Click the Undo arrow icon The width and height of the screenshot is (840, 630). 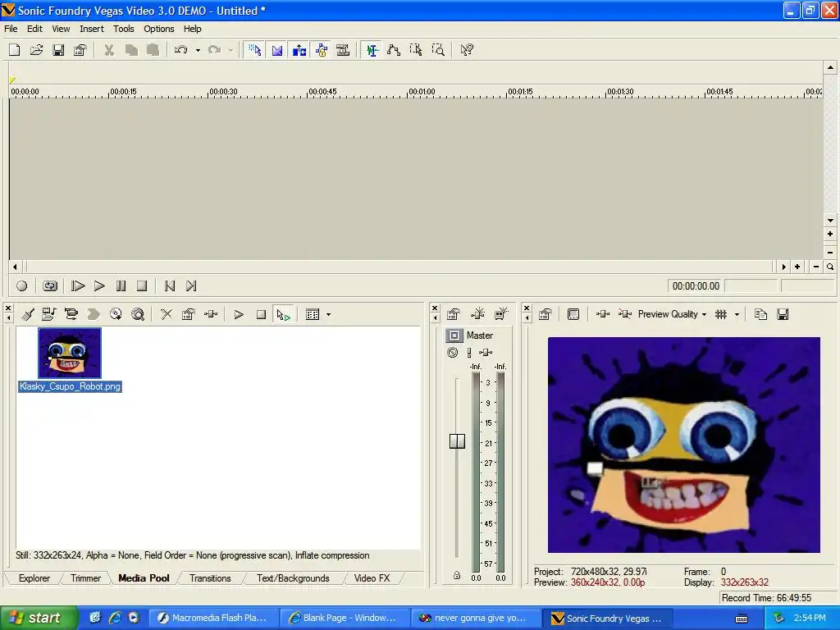tap(181, 50)
